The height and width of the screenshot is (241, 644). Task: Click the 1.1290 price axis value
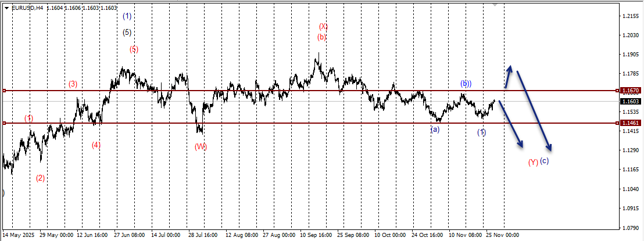point(631,150)
